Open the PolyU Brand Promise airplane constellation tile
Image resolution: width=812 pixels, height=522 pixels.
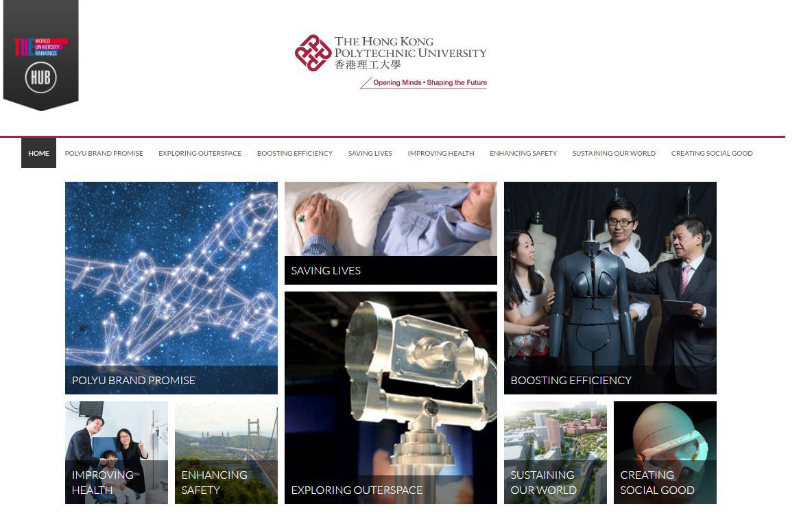click(x=171, y=288)
